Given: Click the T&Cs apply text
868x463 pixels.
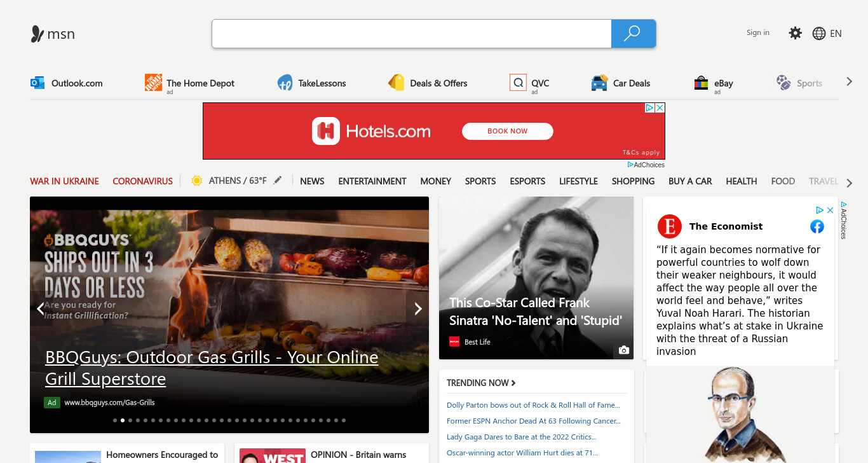Looking at the screenshot, I should 641,153.
